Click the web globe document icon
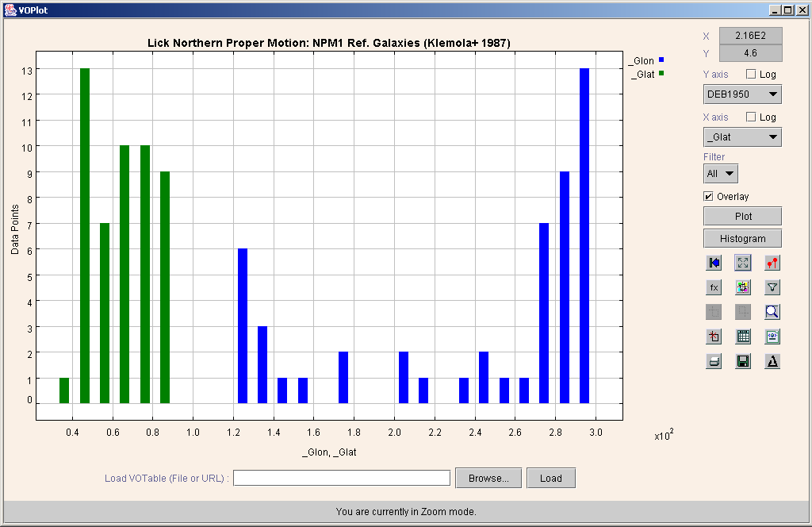 point(772,337)
